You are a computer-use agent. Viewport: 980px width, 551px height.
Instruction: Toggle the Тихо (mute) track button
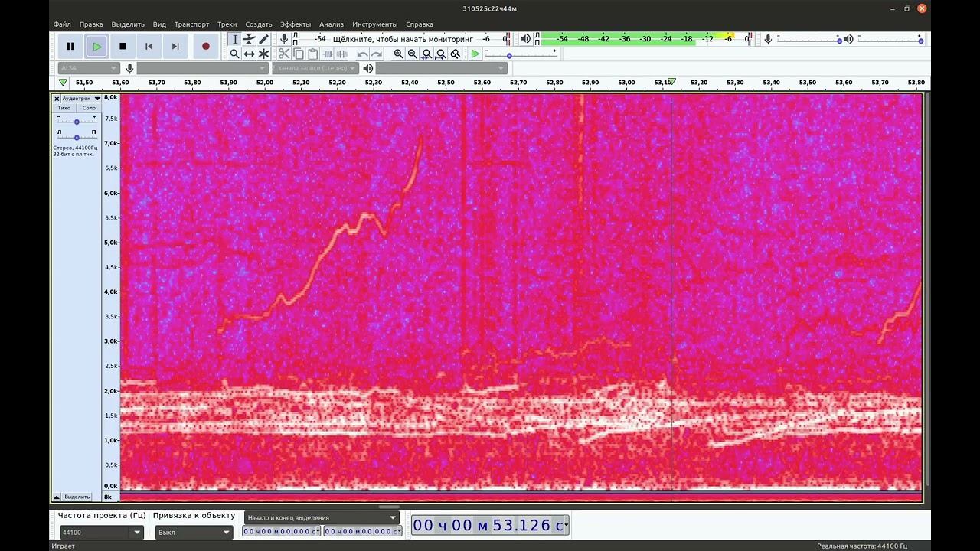64,108
